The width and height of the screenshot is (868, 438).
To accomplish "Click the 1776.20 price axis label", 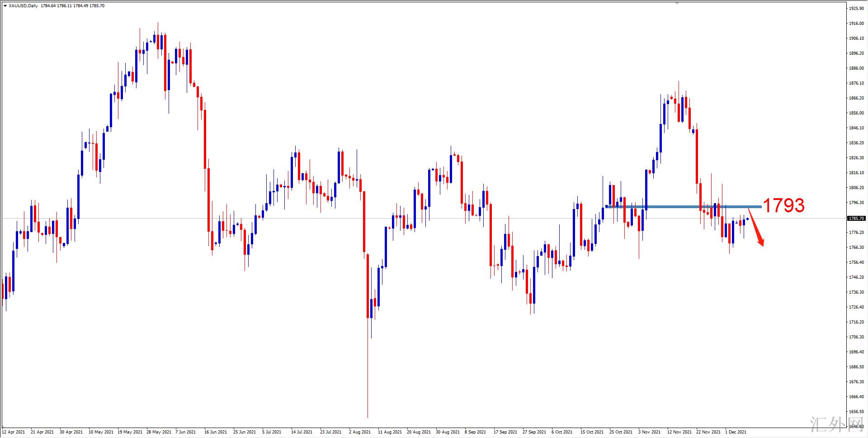I will (856, 233).
